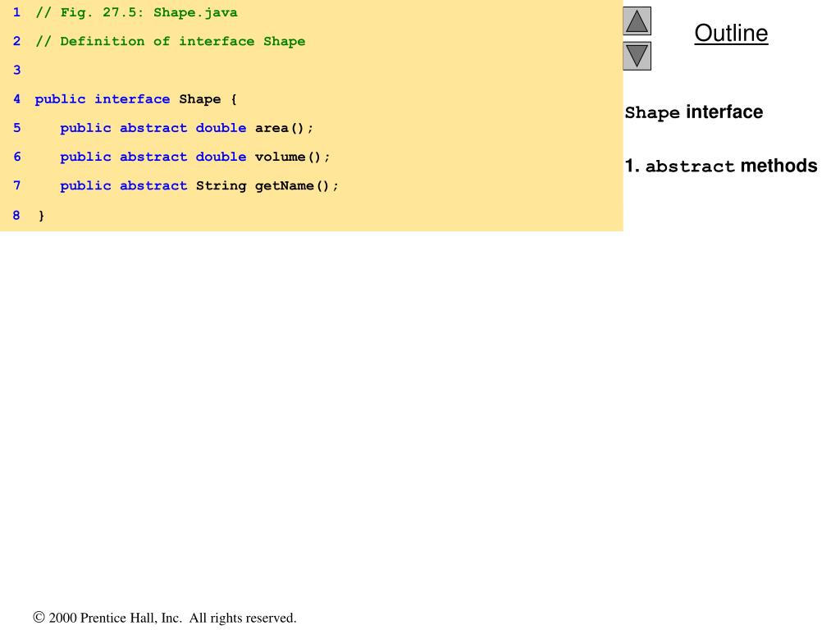The image size is (840, 630).
Task: Click line number 3 of the code
Action: [x=16, y=70]
